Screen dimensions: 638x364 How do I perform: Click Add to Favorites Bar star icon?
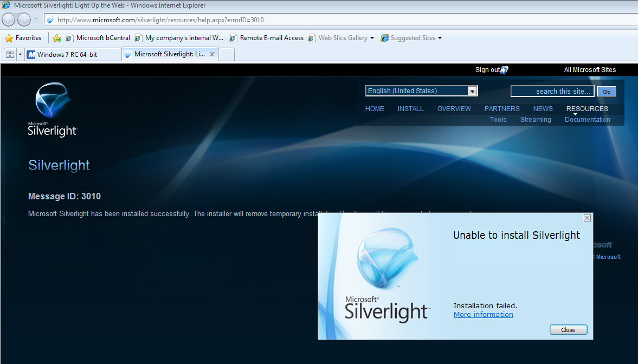click(57, 38)
